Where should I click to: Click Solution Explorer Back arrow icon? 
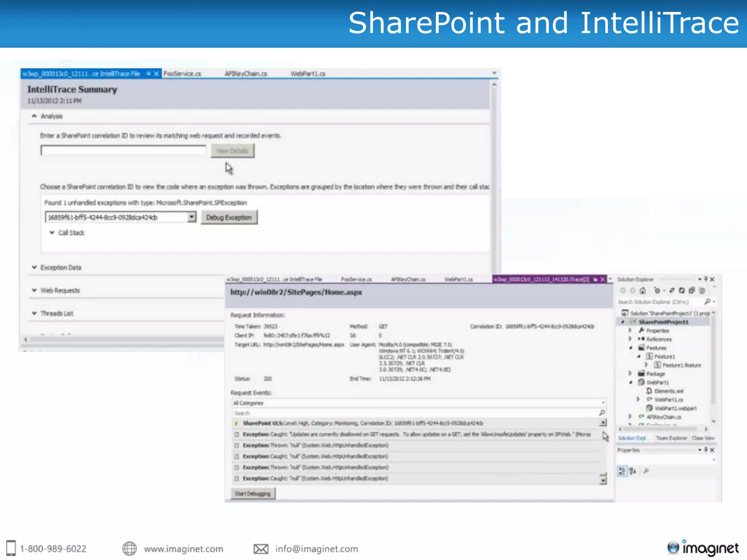pyautogui.click(x=623, y=291)
